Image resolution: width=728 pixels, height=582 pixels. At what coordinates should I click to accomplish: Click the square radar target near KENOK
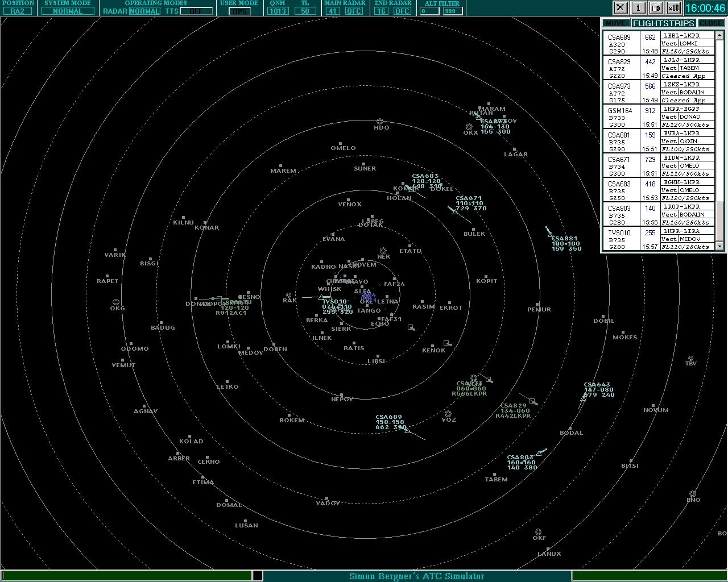(x=447, y=343)
